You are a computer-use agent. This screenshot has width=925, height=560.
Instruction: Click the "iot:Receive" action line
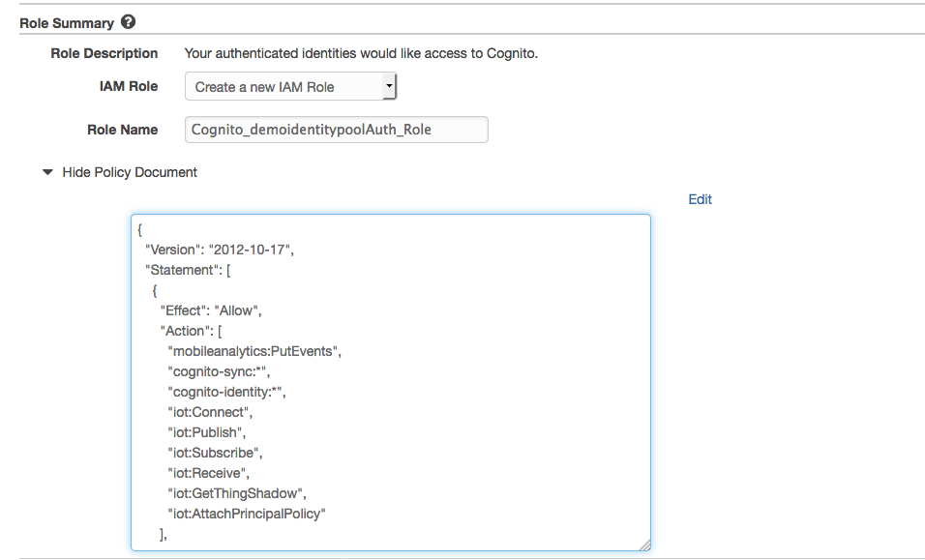(208, 473)
